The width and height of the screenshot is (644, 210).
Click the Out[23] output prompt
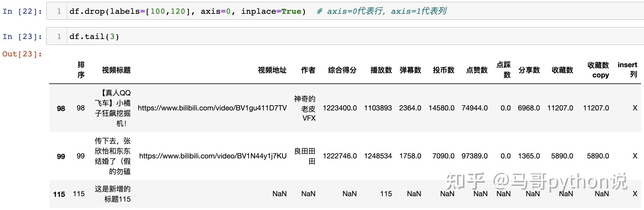click(x=22, y=54)
